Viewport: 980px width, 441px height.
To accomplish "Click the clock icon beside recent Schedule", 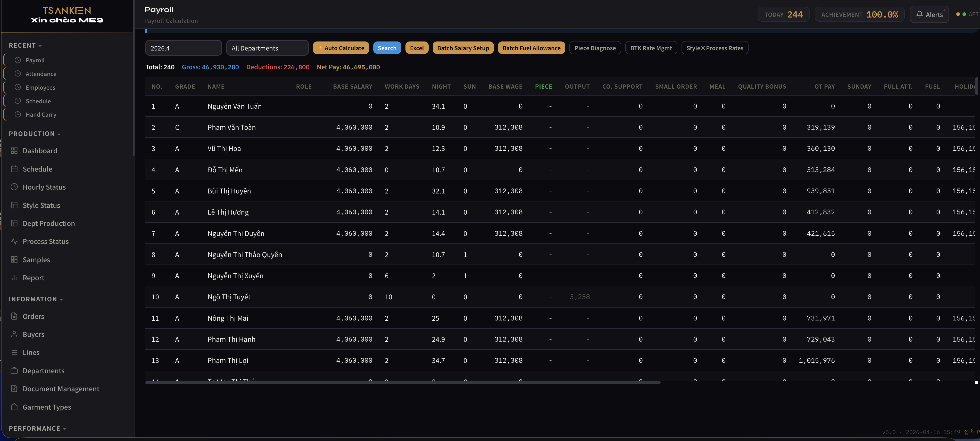I will click(18, 101).
